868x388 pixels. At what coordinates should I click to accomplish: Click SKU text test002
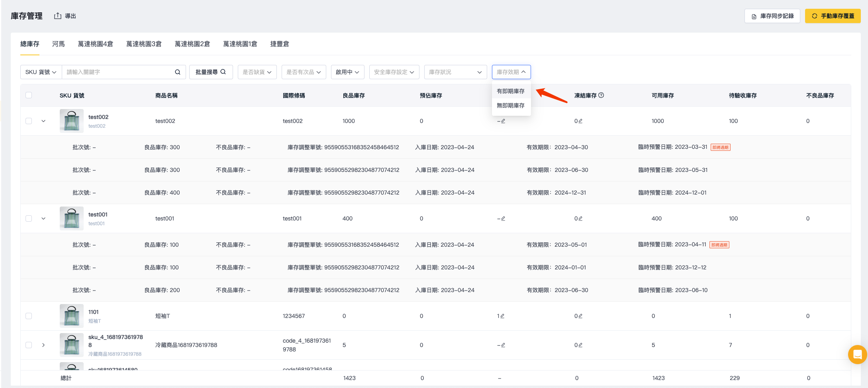tap(98, 117)
